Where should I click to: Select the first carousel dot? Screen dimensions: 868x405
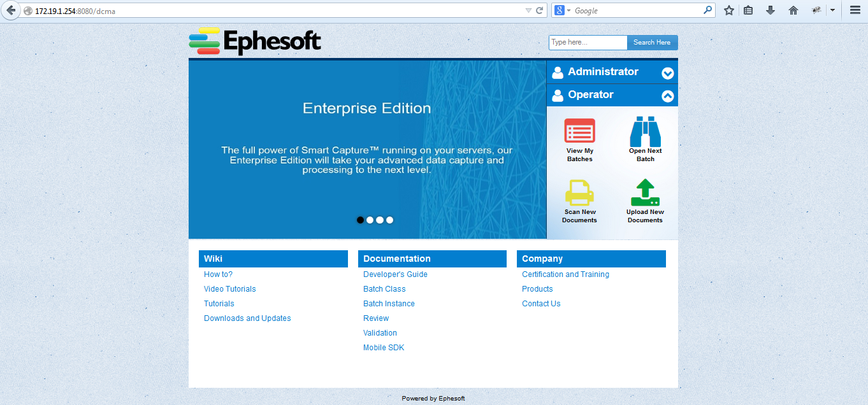click(x=360, y=220)
